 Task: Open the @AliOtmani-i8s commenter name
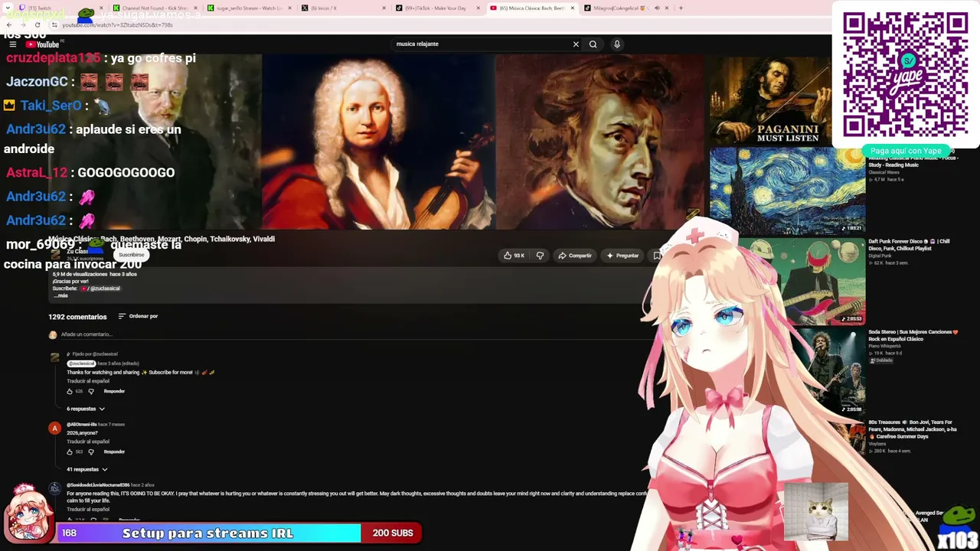click(x=82, y=424)
